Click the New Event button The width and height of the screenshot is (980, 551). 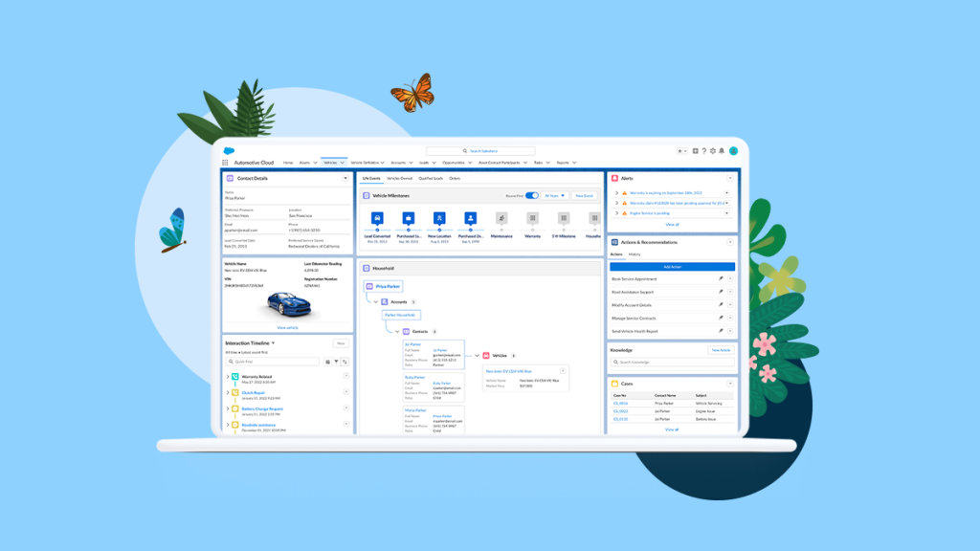pyautogui.click(x=586, y=195)
